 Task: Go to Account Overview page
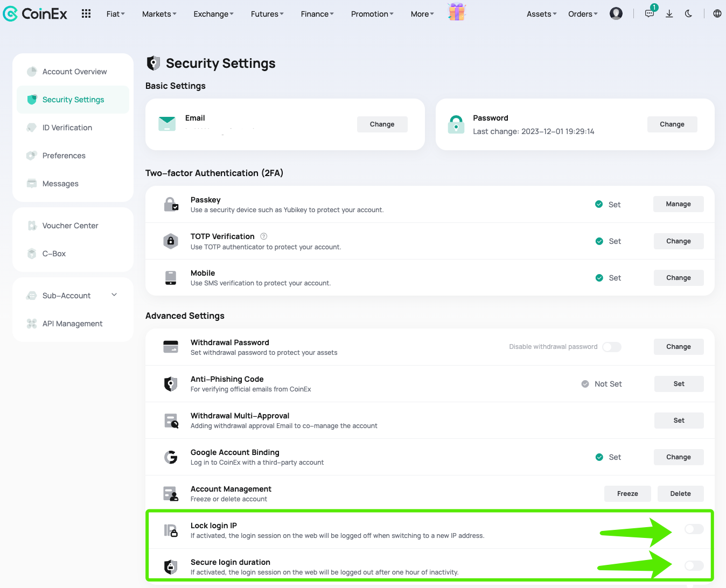pyautogui.click(x=73, y=72)
